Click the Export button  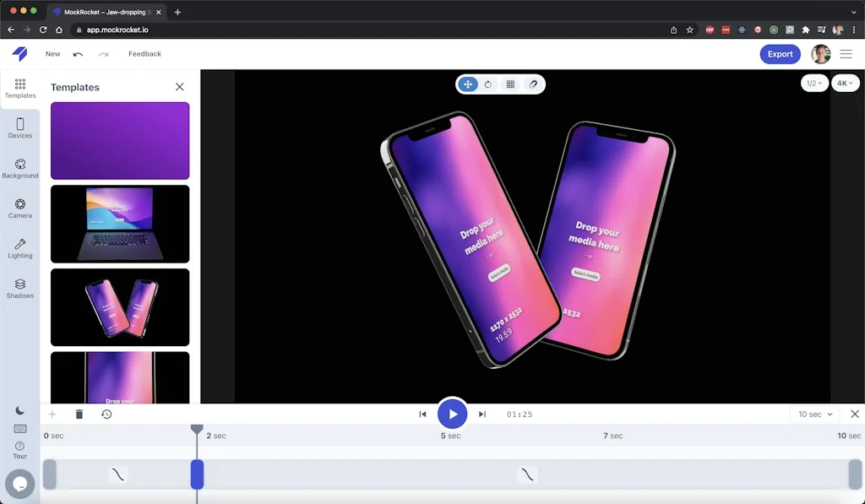coord(780,53)
